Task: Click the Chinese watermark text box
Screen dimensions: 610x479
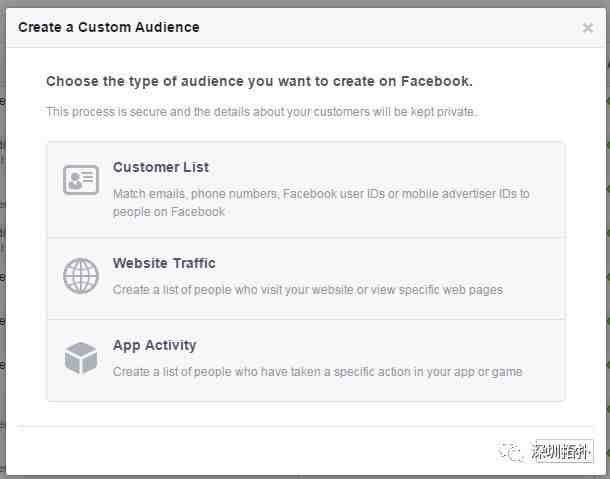Action: (x=562, y=452)
